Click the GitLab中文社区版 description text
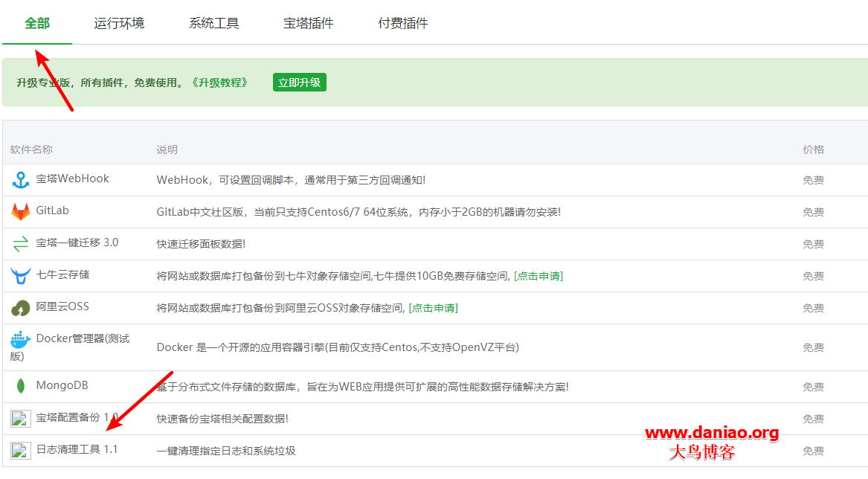 (x=359, y=212)
